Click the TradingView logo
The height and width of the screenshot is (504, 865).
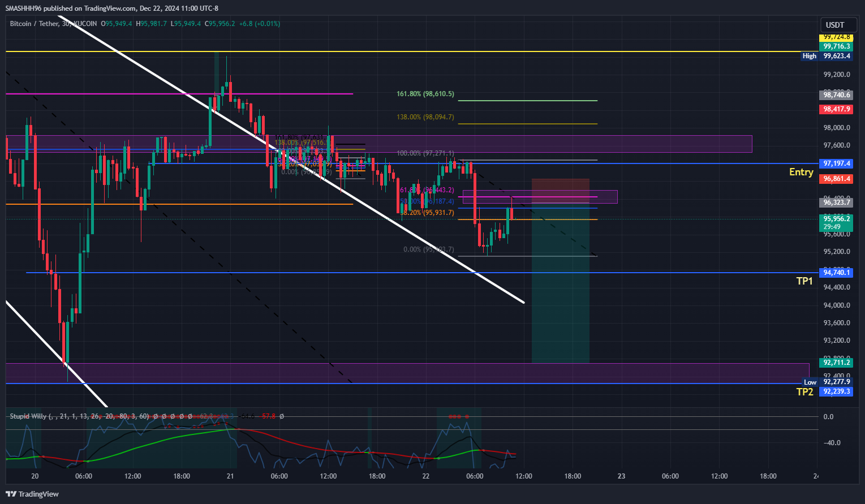tap(33, 494)
